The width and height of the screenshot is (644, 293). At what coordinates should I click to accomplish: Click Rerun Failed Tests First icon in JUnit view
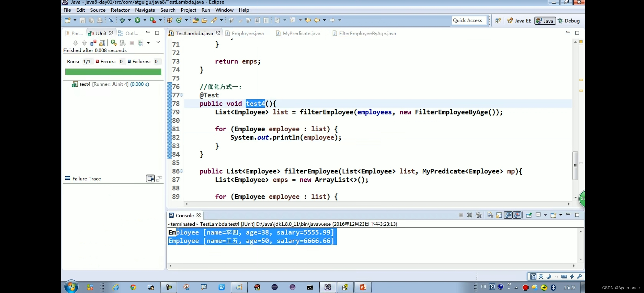[x=123, y=43]
